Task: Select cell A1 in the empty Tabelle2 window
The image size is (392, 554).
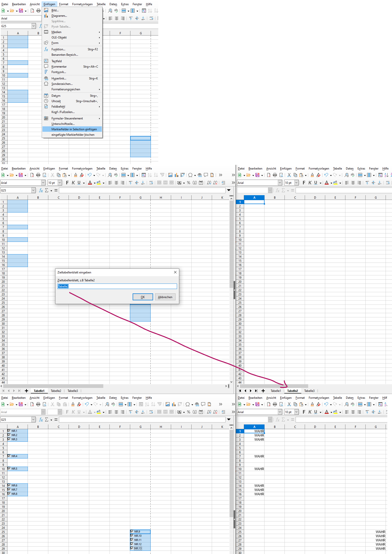Action: (254, 202)
